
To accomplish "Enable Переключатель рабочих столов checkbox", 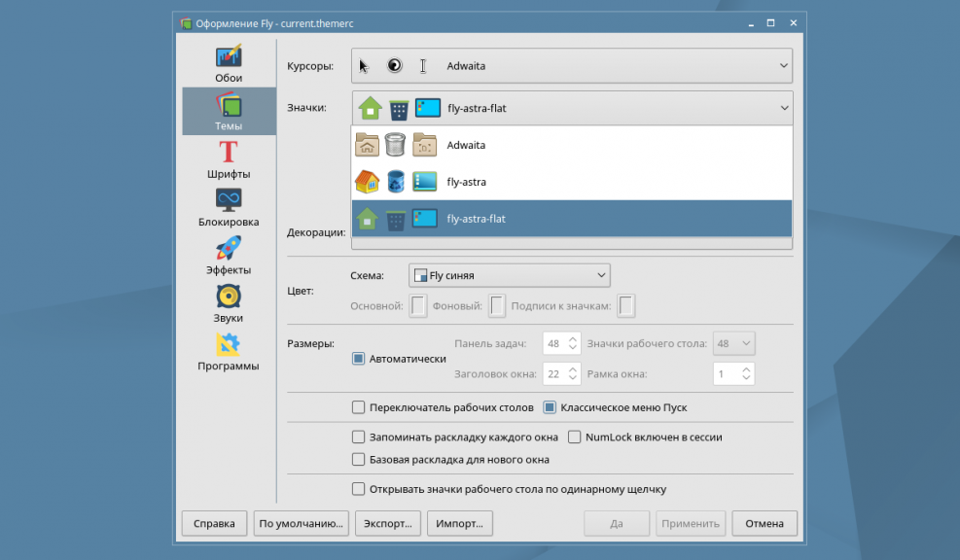I will point(358,407).
